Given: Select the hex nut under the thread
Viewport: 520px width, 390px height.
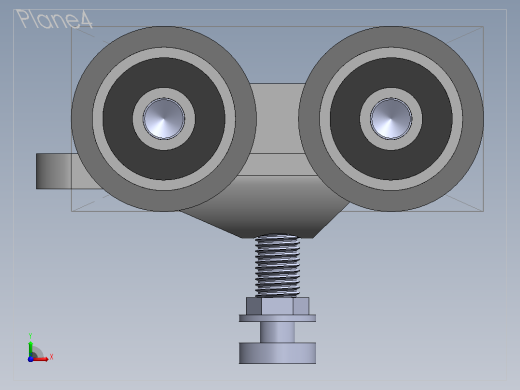Looking at the screenshot, I should tap(278, 306).
